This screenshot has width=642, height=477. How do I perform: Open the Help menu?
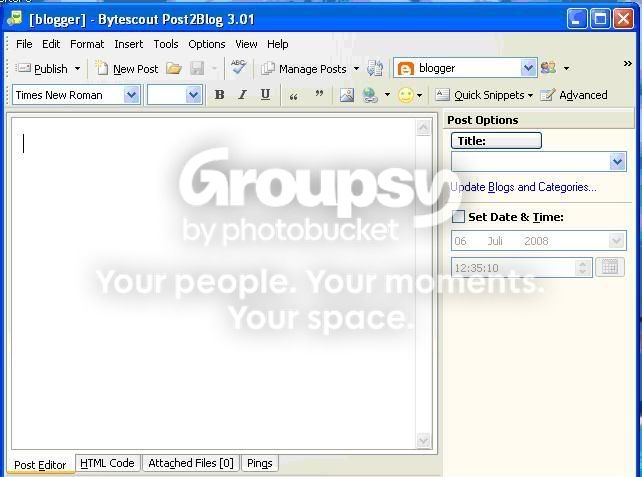(x=278, y=44)
